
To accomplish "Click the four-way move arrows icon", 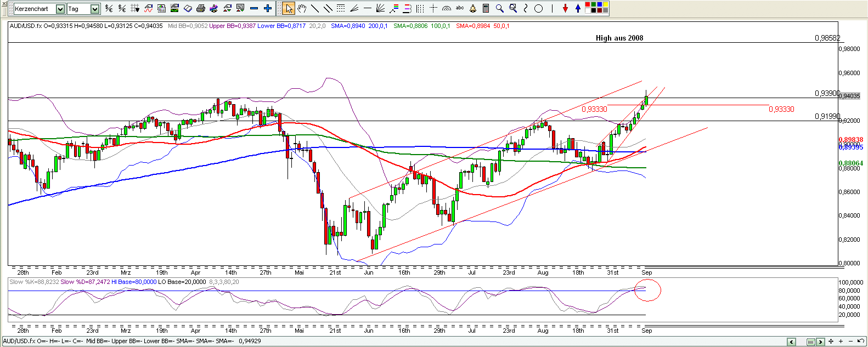I will 831,342.
